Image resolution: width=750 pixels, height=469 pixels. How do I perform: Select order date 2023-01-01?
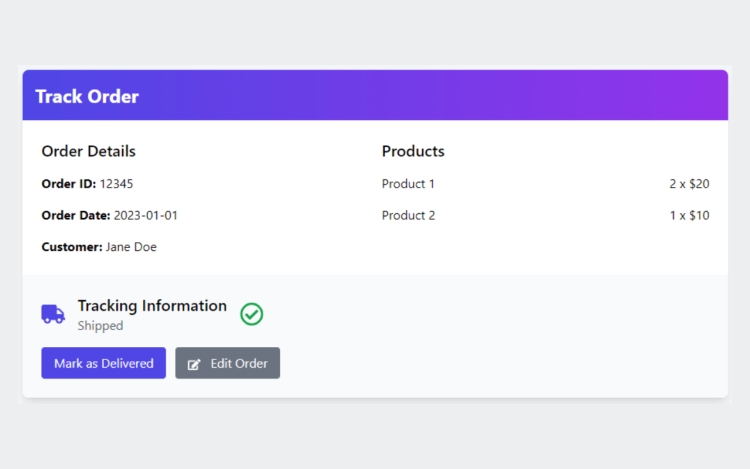(x=145, y=215)
